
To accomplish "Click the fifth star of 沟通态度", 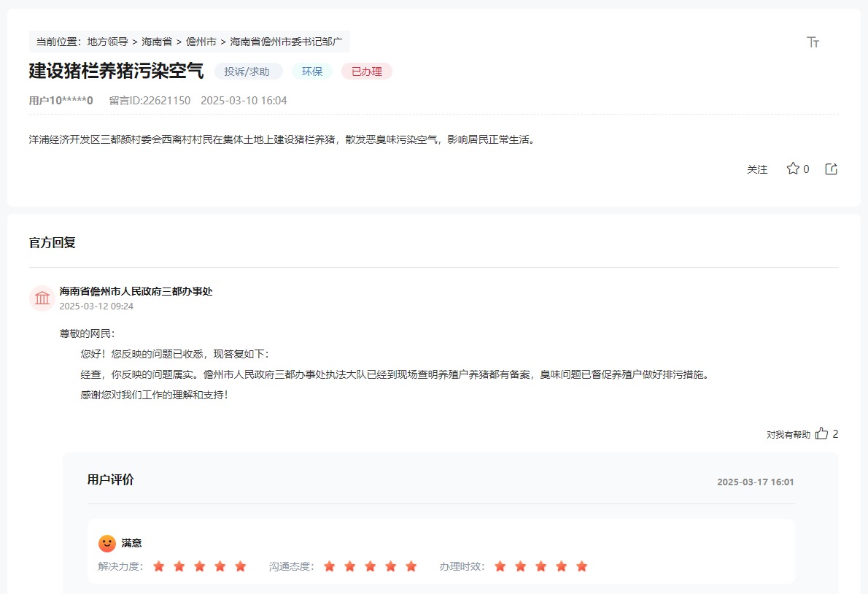I will [x=411, y=566].
